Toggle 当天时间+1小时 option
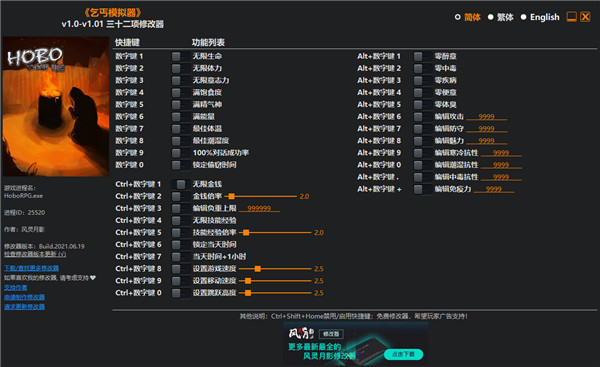600x367 pixels. coord(180,257)
